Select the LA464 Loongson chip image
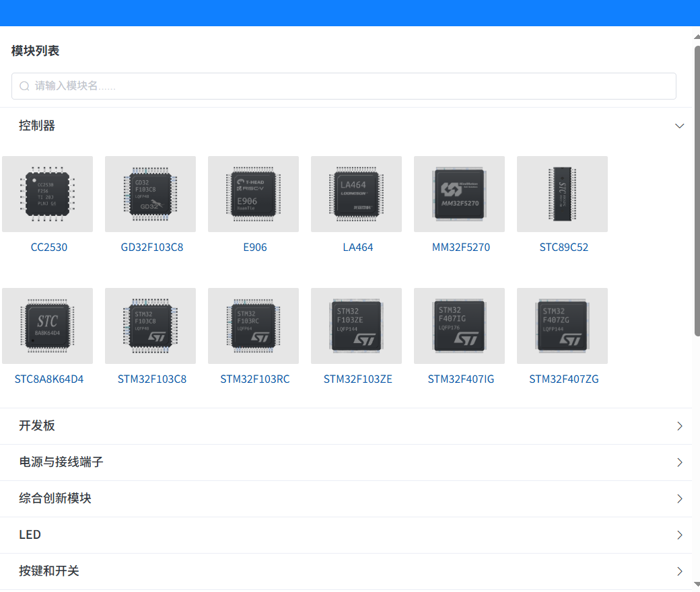700x592 pixels. (356, 194)
